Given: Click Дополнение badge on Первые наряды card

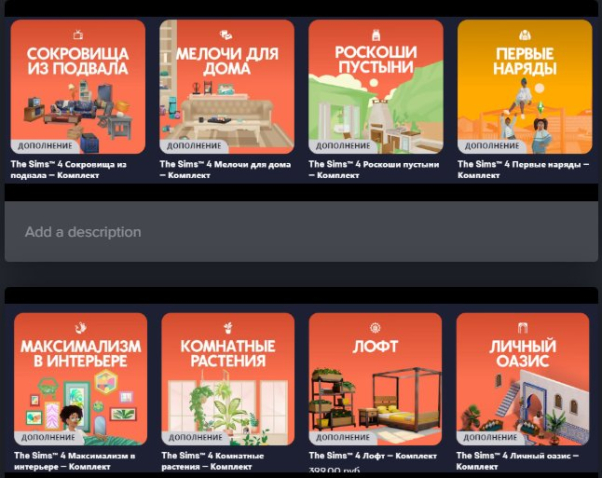Looking at the screenshot, I should [x=492, y=146].
